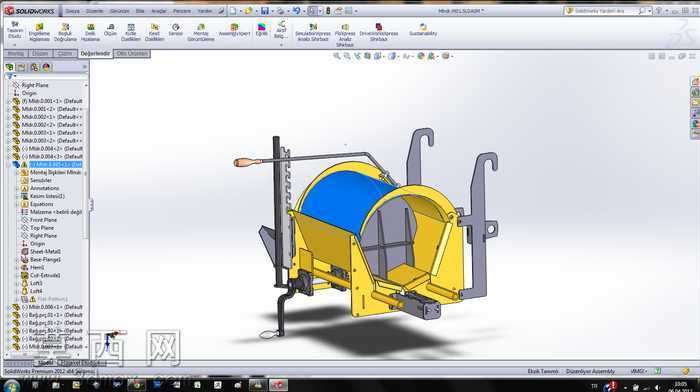Run Engelleme Algılama interference check
700x392 pixels.
point(39,33)
